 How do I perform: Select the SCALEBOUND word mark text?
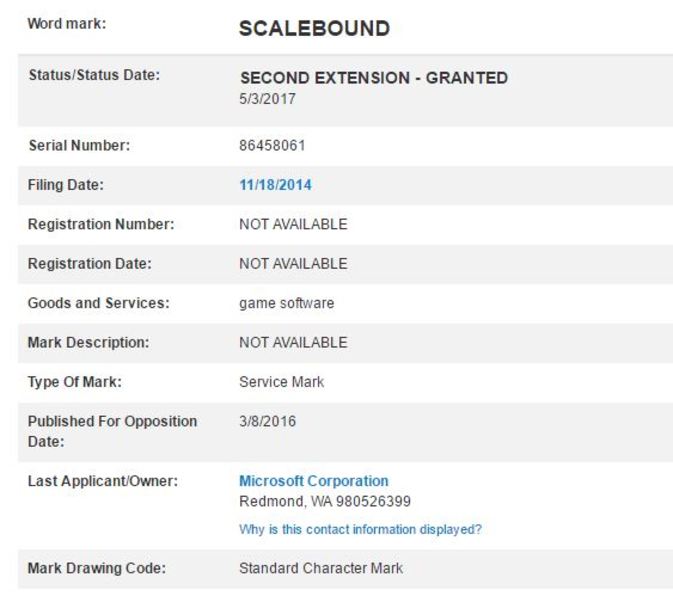pos(315,29)
